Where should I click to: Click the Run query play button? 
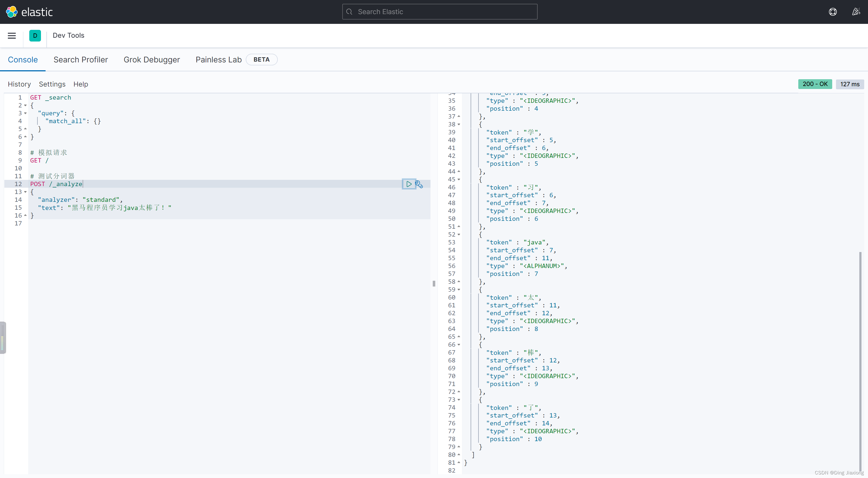(x=409, y=184)
